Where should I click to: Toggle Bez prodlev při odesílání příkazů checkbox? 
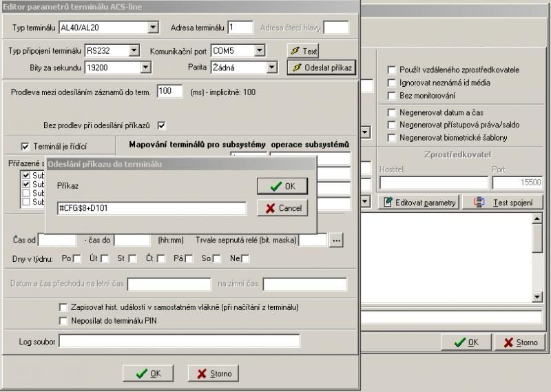coord(162,125)
